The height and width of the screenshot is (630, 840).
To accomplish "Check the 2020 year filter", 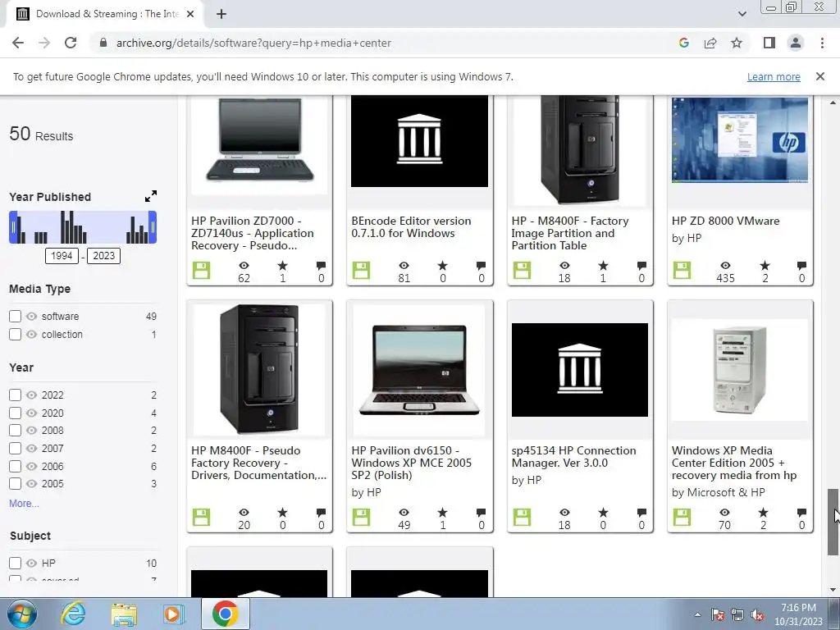I will click(x=15, y=413).
